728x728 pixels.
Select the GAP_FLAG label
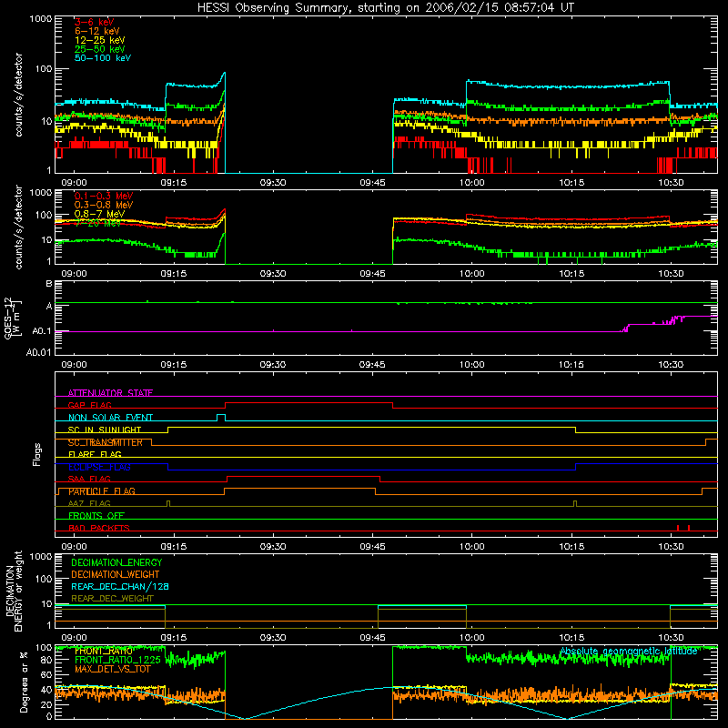[x=89, y=405]
